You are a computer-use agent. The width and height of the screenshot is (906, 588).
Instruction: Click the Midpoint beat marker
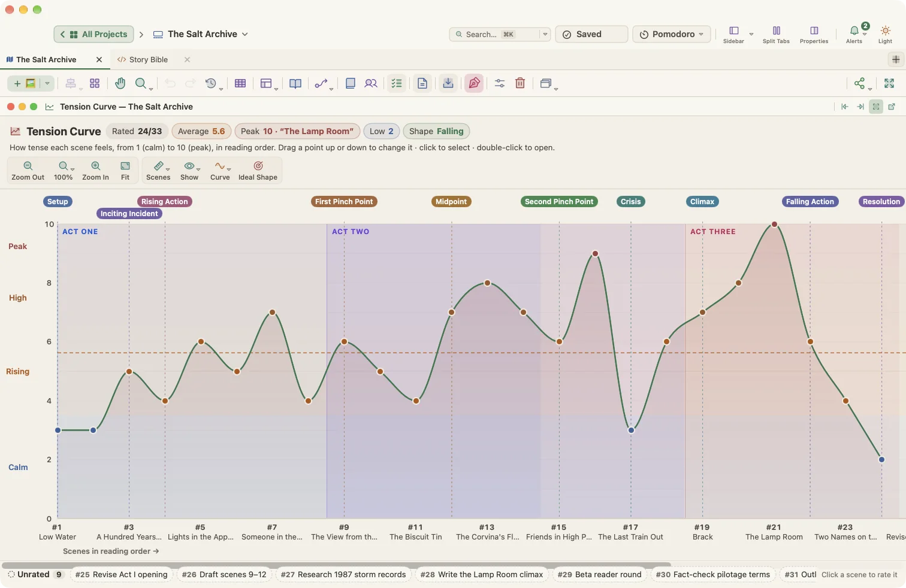click(451, 202)
